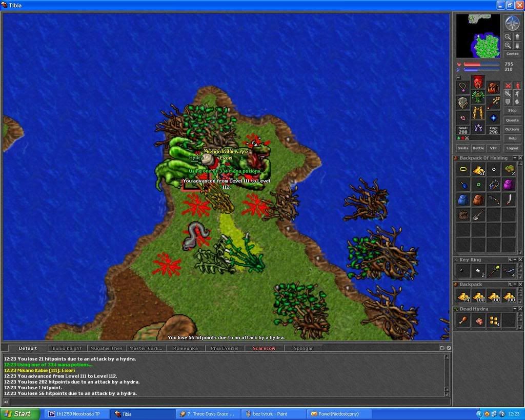Select the shovel in Backpack Of Holding
525x420 pixels.
pos(478,215)
